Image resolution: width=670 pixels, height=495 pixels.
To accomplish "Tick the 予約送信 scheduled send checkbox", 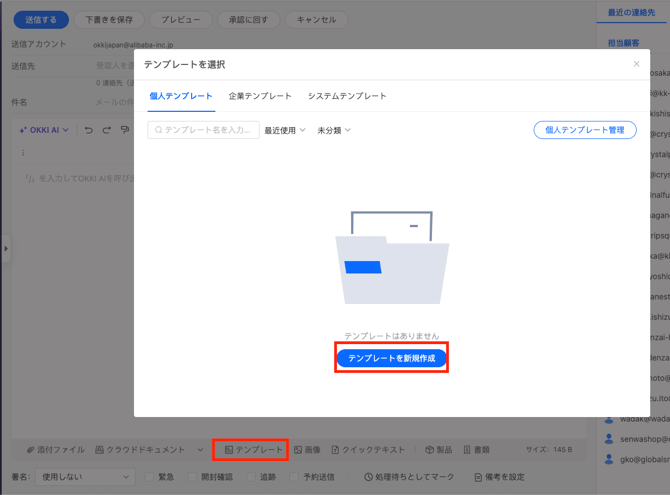I will [294, 477].
